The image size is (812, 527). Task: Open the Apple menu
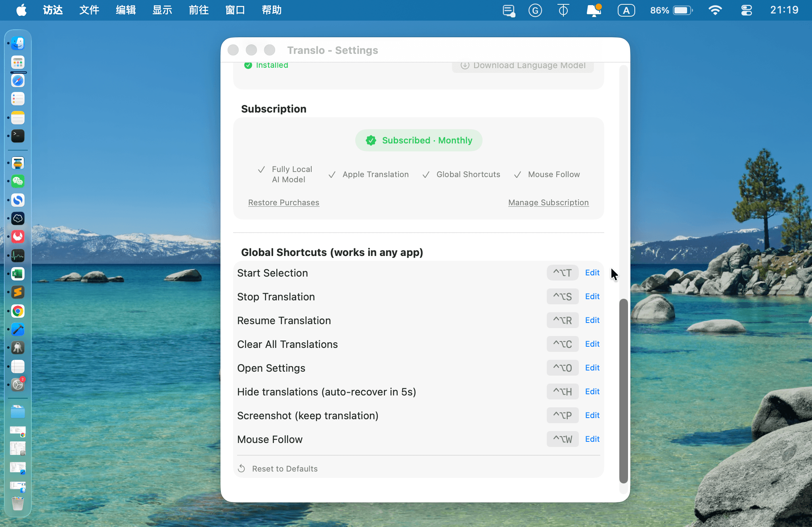coord(21,10)
